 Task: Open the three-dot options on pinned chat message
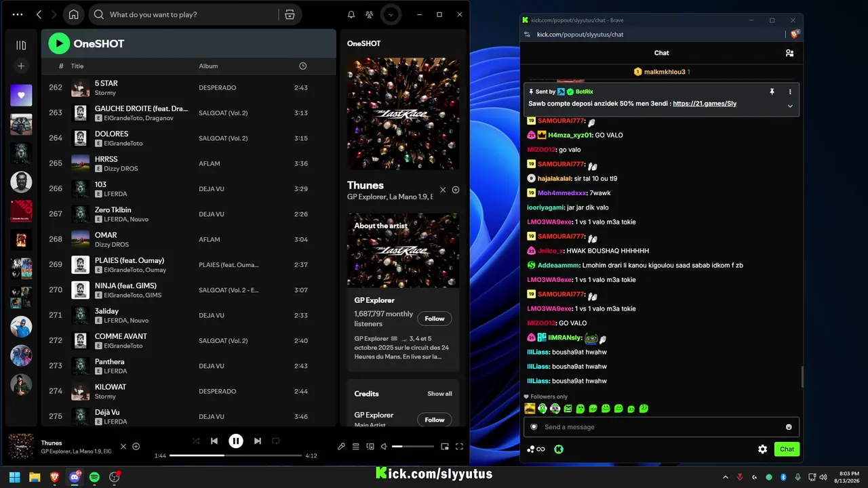point(790,91)
